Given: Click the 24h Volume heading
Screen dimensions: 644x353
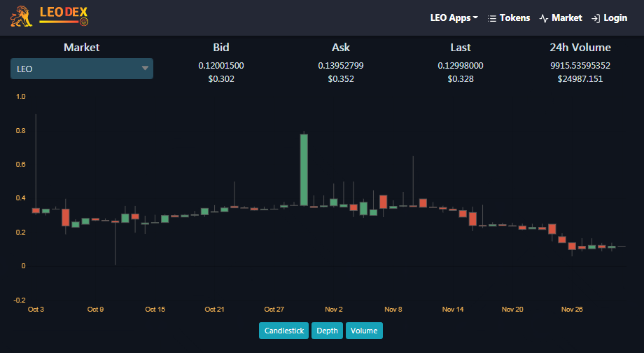Looking at the screenshot, I should coord(580,47).
